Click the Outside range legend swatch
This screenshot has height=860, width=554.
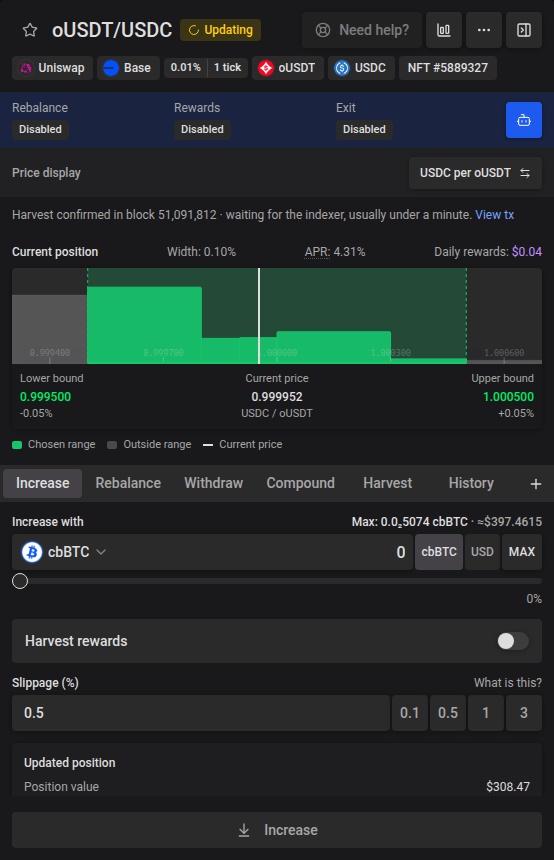click(x=112, y=445)
